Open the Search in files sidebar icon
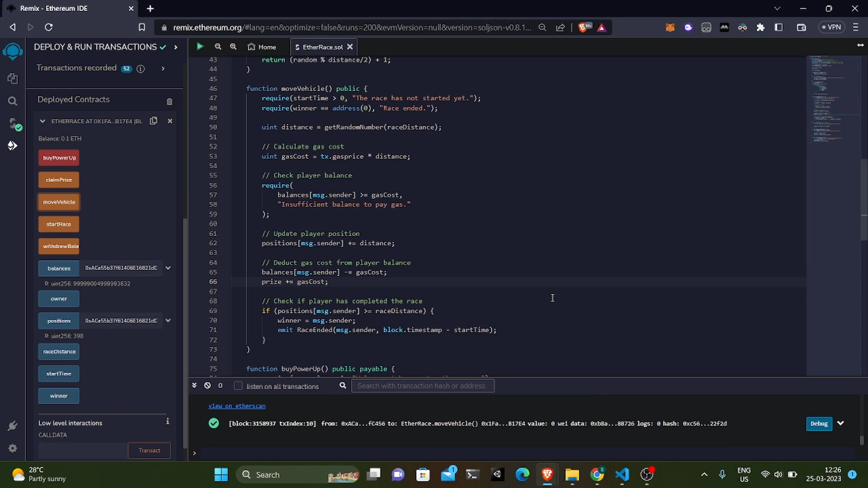The width and height of the screenshot is (868, 488). [x=13, y=101]
